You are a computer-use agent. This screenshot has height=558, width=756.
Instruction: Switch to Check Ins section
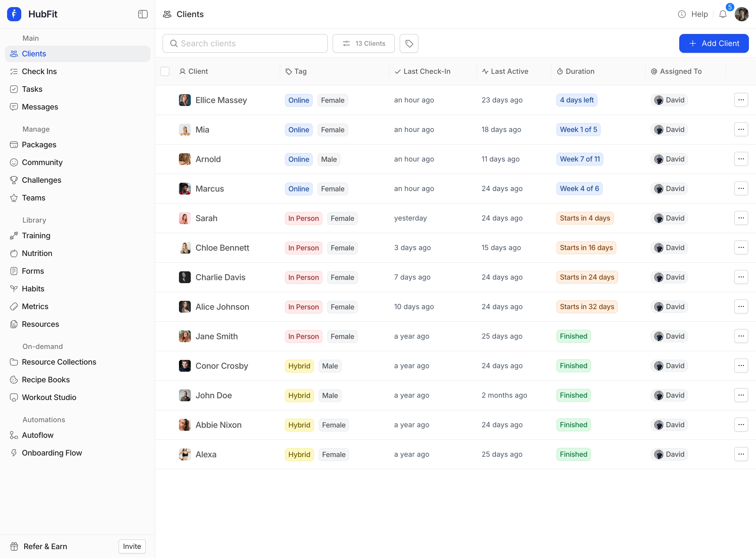pyautogui.click(x=39, y=71)
